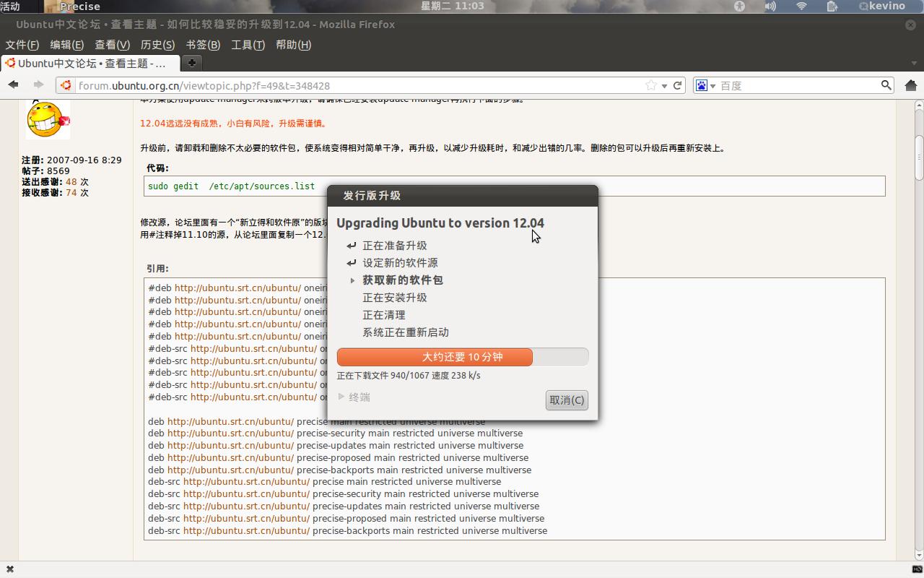Close the Firefox window with title bar X
The image size is (924, 578).
(x=911, y=25)
